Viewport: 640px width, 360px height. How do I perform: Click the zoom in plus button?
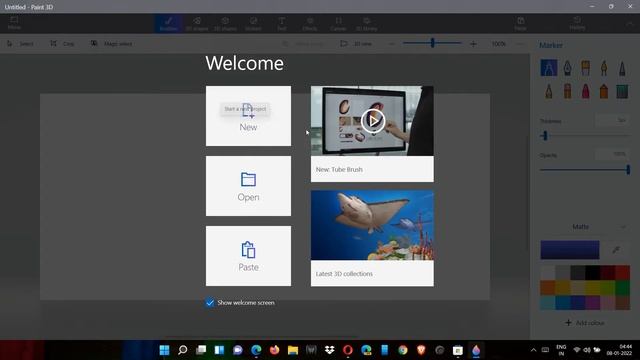[x=473, y=44]
